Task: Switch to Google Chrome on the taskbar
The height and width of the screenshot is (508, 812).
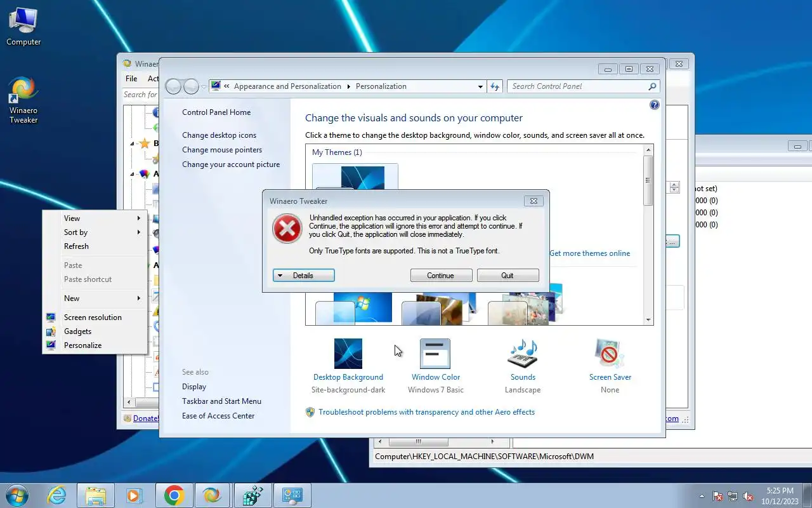Action: point(174,495)
